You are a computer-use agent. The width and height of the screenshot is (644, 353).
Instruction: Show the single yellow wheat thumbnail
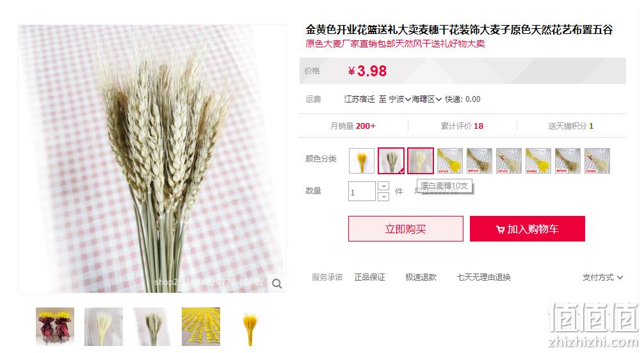point(250,327)
